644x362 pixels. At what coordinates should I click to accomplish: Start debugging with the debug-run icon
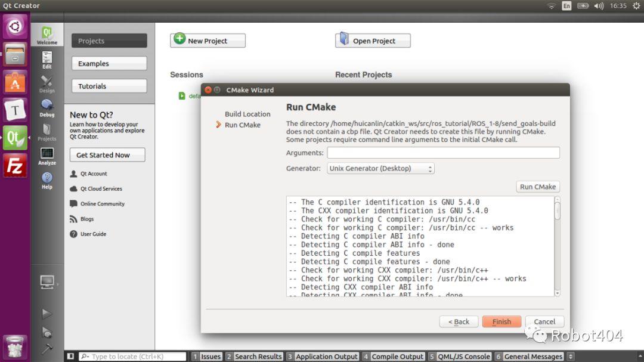tap(47, 332)
